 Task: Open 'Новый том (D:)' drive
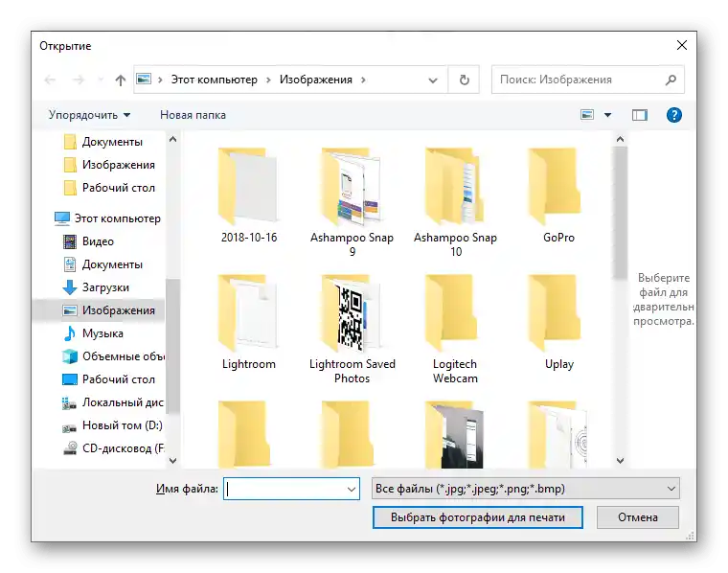(x=112, y=425)
